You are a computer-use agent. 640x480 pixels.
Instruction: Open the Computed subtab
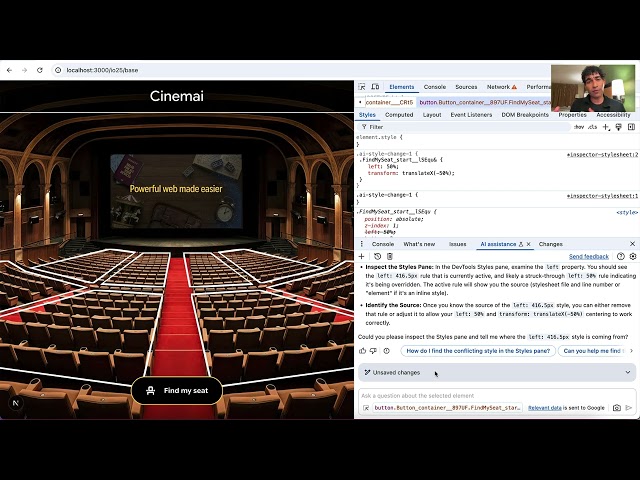tap(399, 115)
